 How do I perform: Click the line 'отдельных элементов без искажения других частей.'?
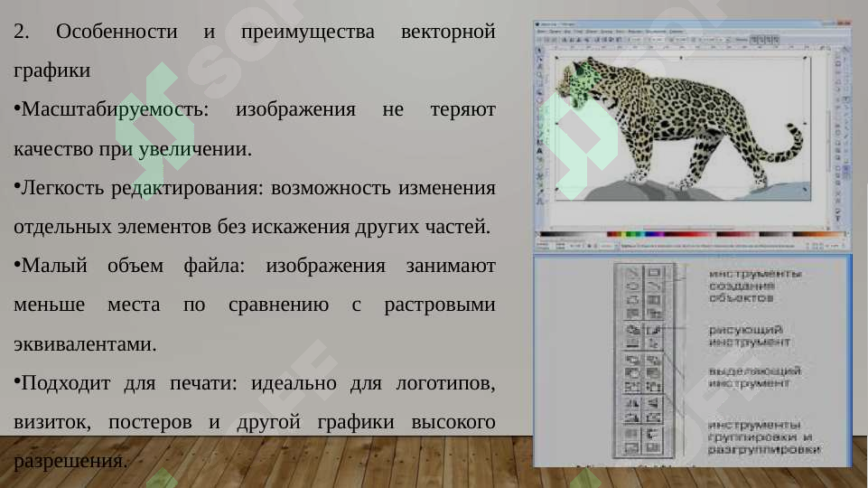pos(252,227)
